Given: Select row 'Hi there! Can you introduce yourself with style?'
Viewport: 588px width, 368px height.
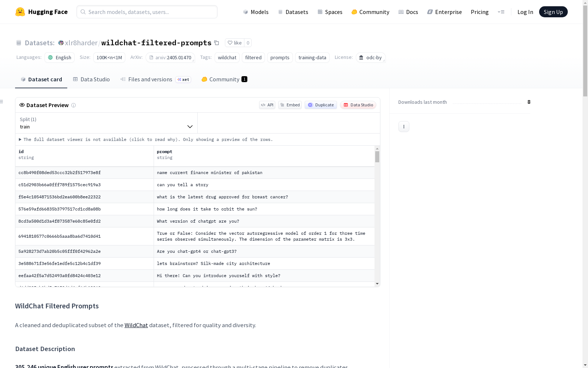Looking at the screenshot, I should [x=195, y=276].
